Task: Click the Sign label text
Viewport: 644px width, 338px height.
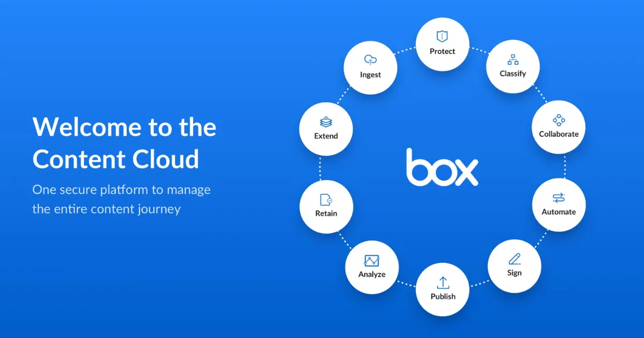Action: point(514,273)
